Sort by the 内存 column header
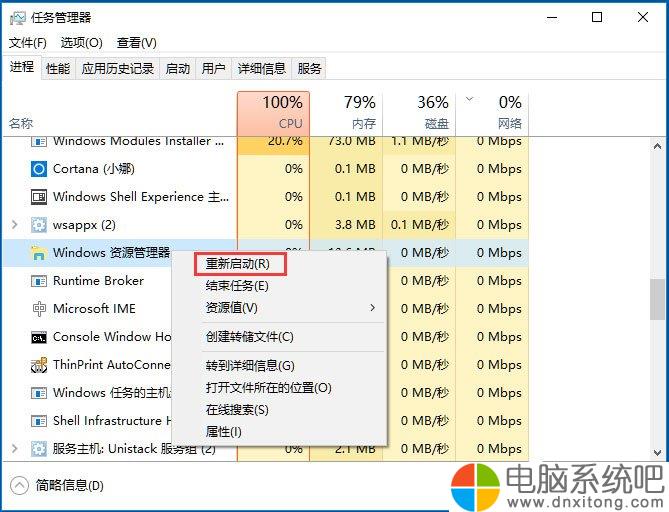The image size is (669, 512). 346,113
